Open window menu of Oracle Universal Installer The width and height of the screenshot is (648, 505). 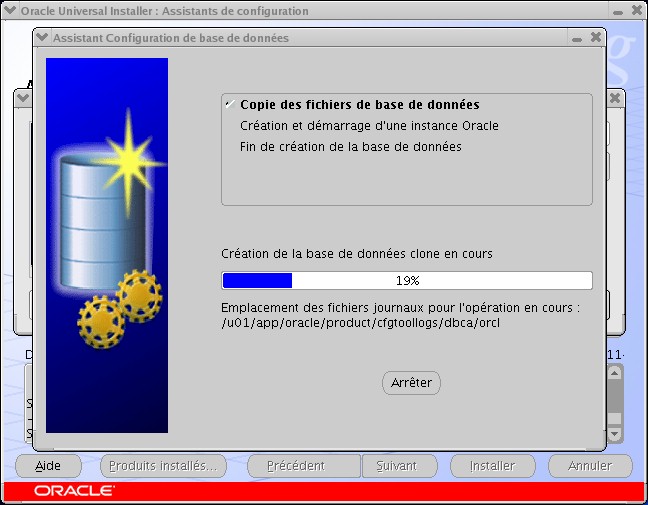[x=10, y=10]
